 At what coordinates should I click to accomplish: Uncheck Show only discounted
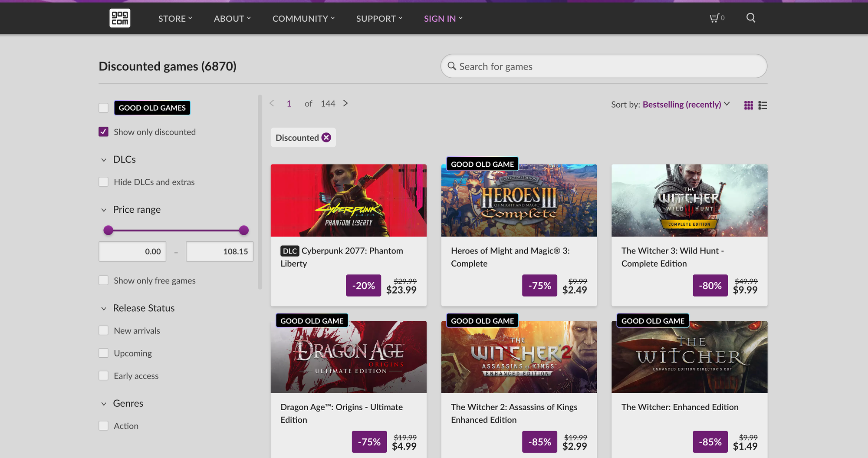coord(103,132)
